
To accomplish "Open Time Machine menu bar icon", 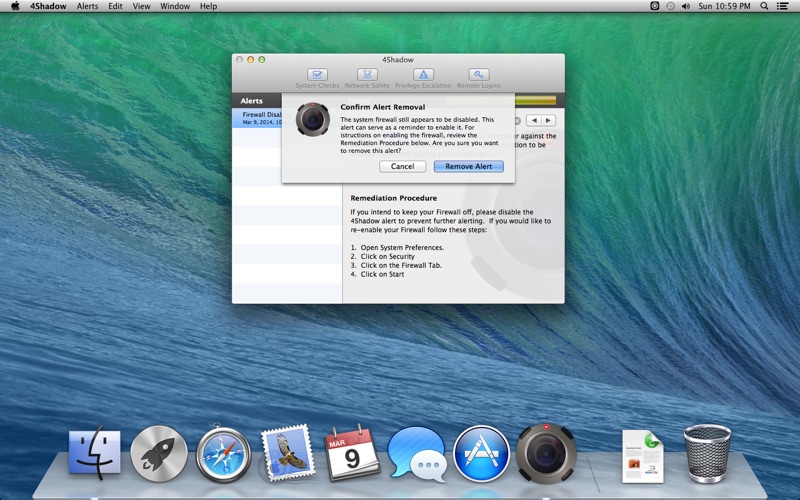I will pyautogui.click(x=670, y=6).
